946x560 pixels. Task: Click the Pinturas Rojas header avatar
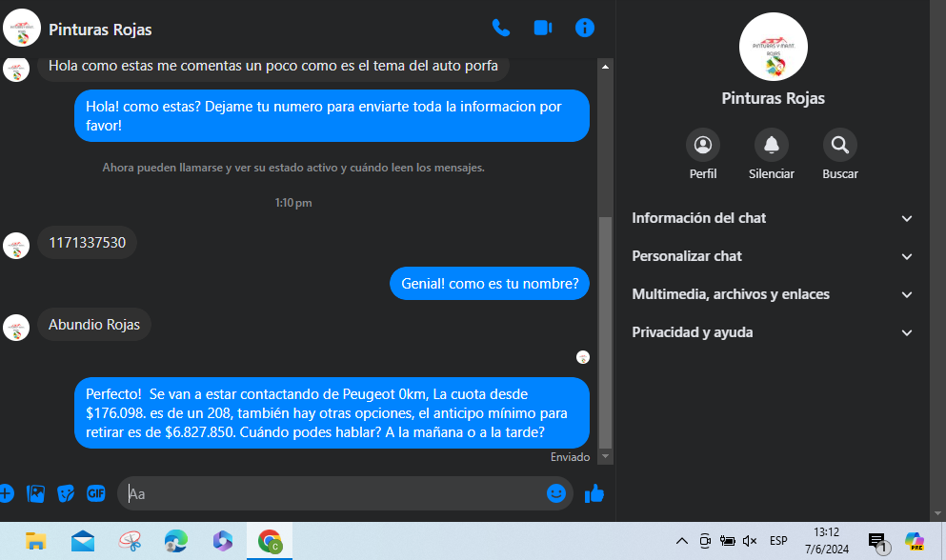click(x=22, y=28)
